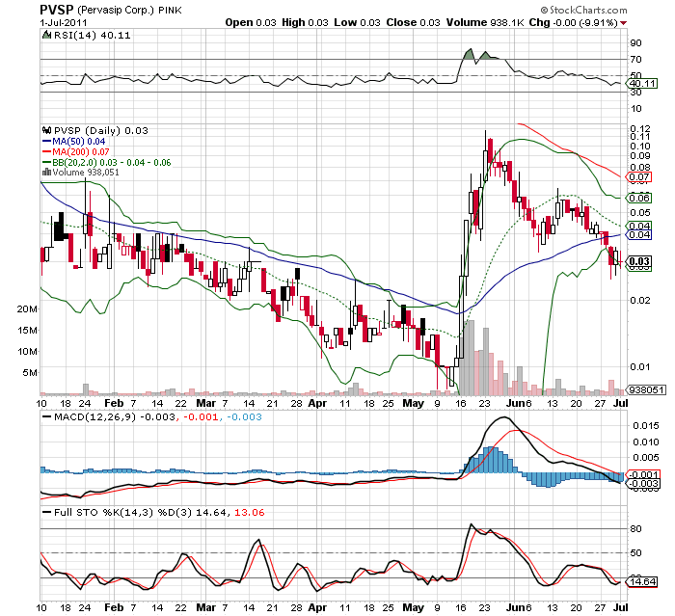The image size is (675, 616).
Task: Click the 'Close 0.03' header value
Action: pos(414,22)
